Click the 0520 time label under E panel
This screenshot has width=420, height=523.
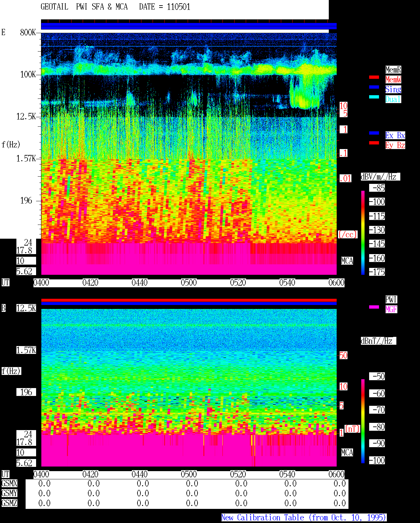238,282
